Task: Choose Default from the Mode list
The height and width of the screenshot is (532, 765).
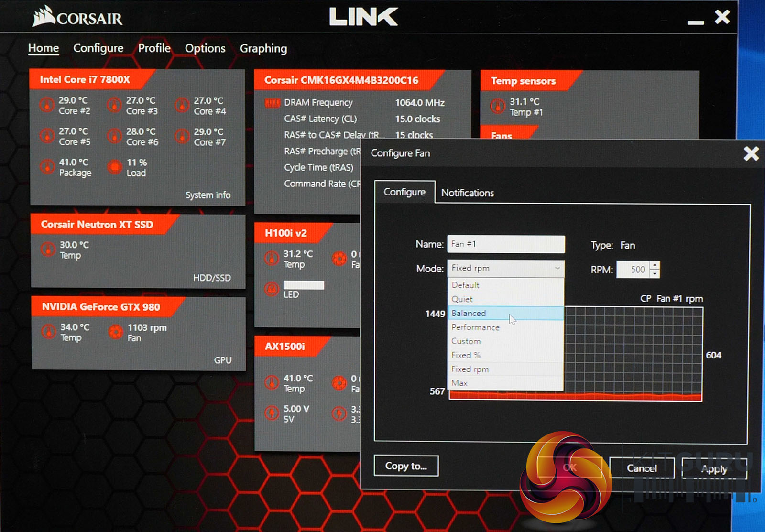Action: click(506, 285)
